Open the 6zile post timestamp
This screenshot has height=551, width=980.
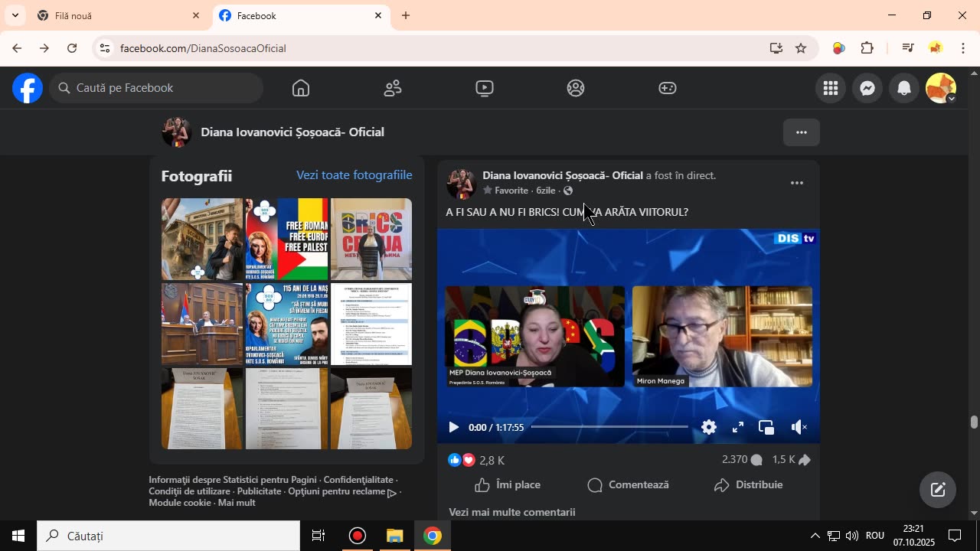pos(546,191)
